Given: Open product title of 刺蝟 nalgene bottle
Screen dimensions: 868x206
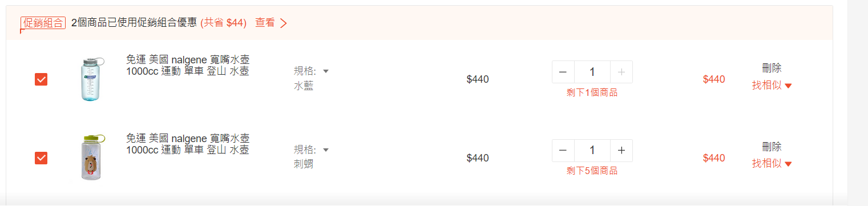Looking at the screenshot, I should [x=188, y=144].
